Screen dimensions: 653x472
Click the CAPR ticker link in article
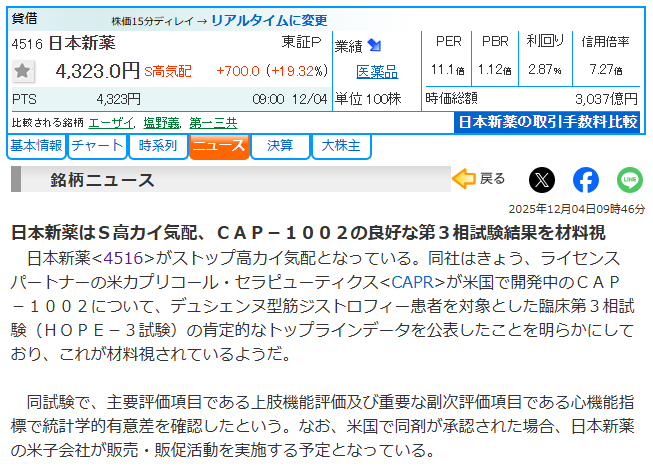click(x=412, y=282)
